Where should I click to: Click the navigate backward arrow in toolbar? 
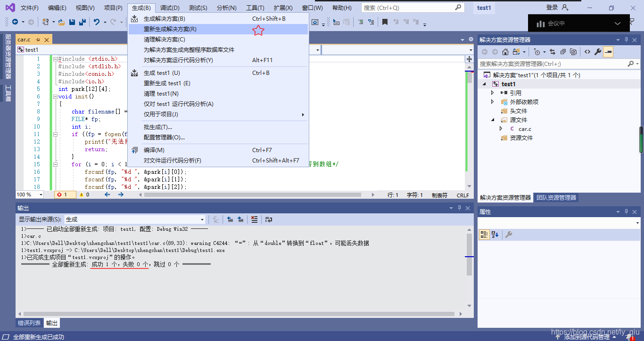(x=15, y=22)
